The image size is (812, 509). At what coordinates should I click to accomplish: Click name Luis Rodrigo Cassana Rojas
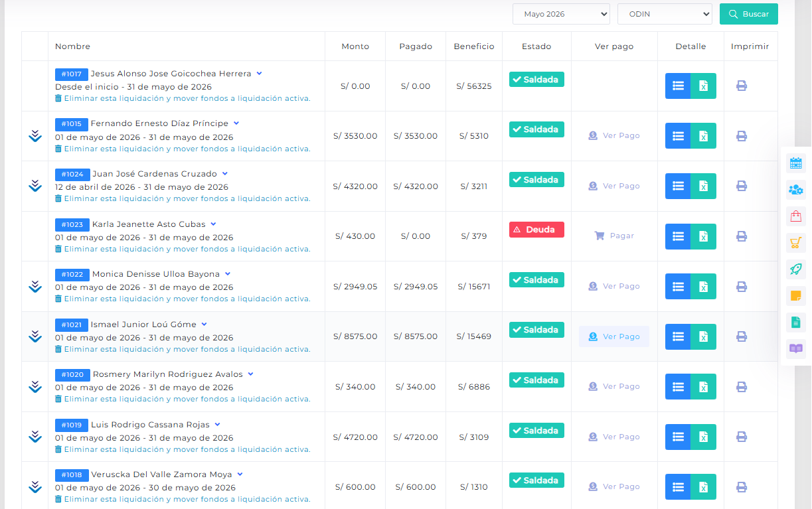(x=151, y=425)
